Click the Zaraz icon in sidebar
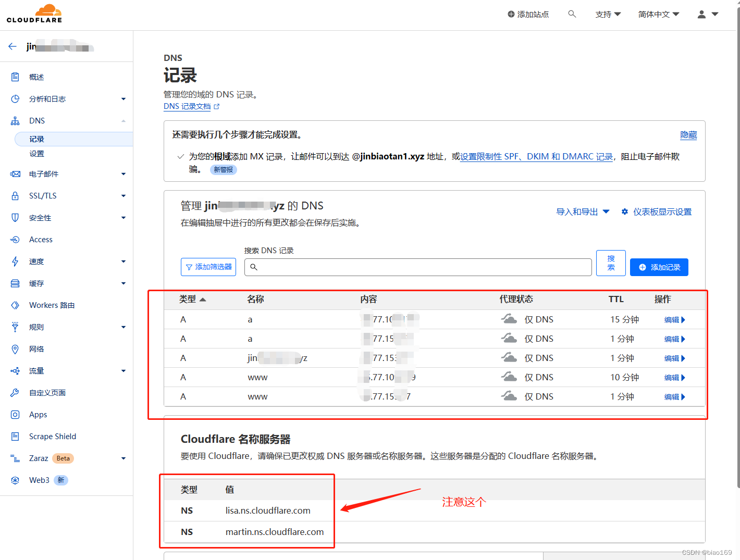The image size is (740, 560). [x=15, y=458]
